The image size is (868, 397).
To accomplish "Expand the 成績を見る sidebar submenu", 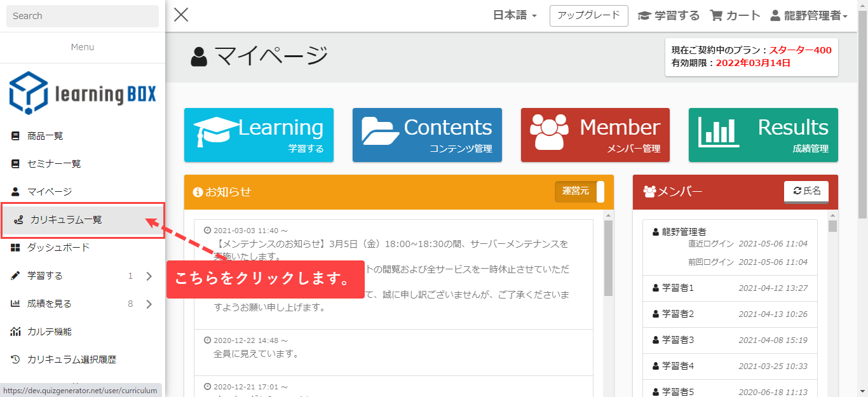I will (149, 304).
